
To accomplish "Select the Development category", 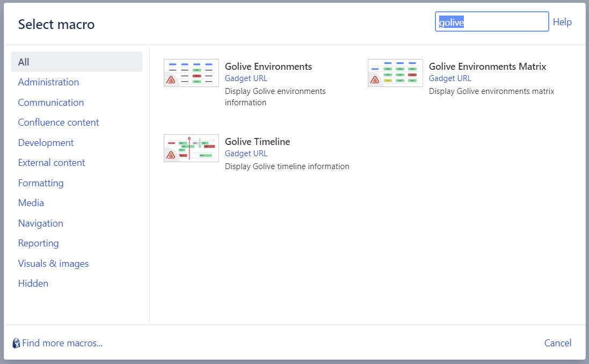I will (46, 143).
